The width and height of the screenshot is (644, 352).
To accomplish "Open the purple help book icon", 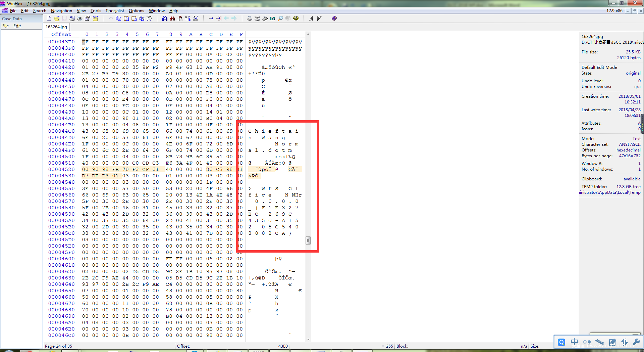I will tap(334, 18).
